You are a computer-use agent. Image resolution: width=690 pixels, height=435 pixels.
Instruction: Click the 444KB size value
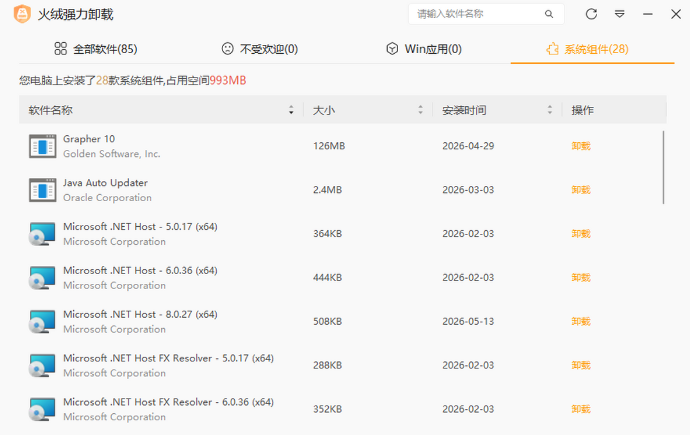click(x=327, y=278)
